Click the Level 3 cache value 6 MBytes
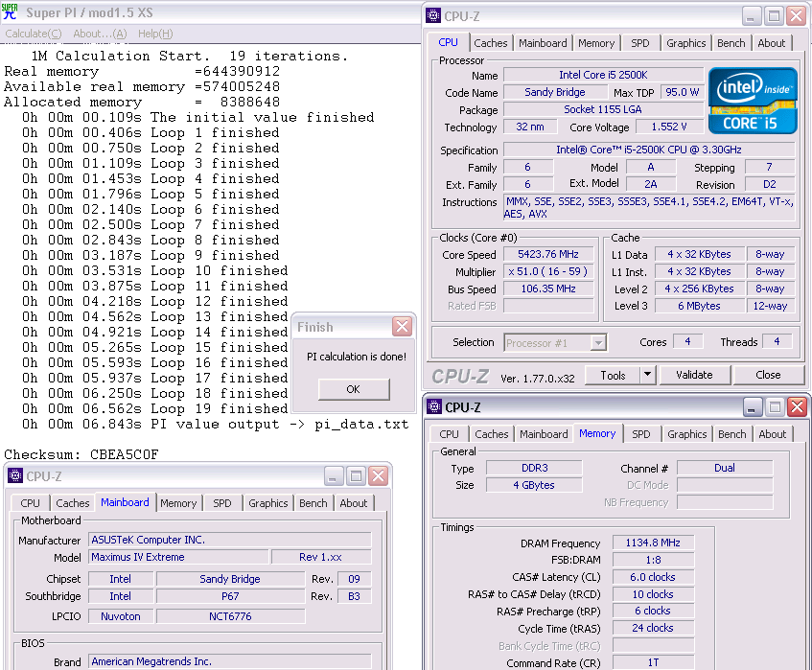Viewport: 812px width, 670px height. (699, 306)
